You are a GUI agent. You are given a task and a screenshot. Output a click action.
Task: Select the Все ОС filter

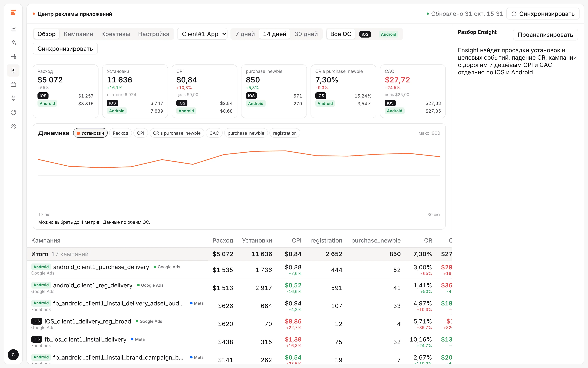pyautogui.click(x=341, y=34)
